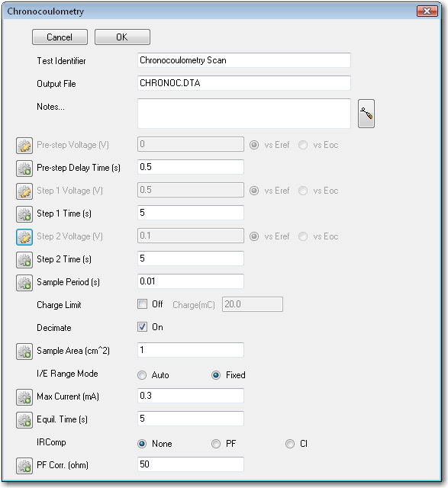The width and height of the screenshot is (448, 488).
Task: Click the gear icon beside Equil. Time
Action: point(24,420)
